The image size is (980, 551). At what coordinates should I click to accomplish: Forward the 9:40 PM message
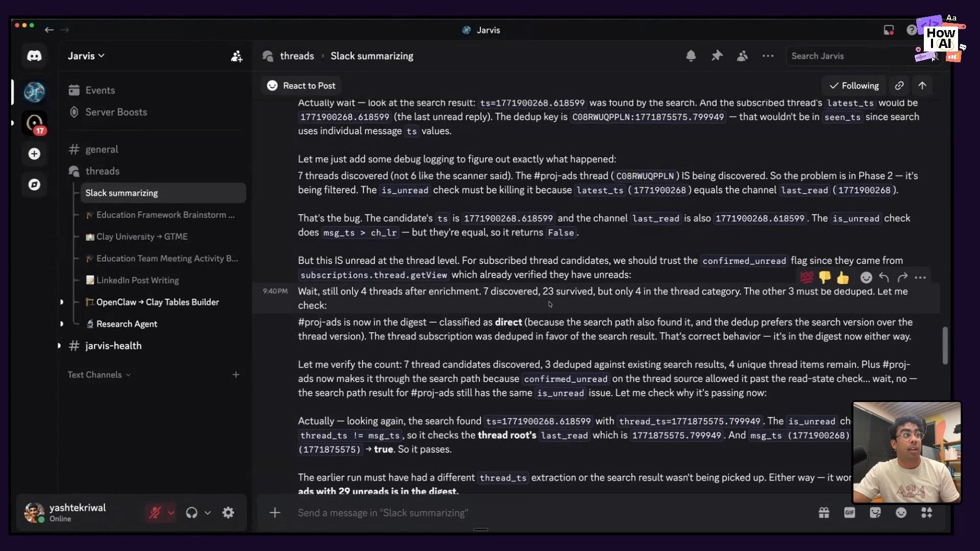coord(902,278)
